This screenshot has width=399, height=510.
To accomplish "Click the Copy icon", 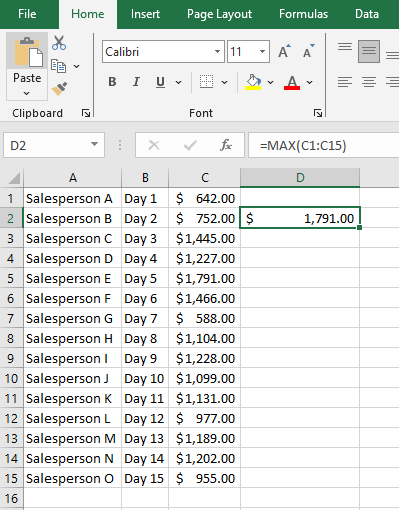I will (58, 66).
